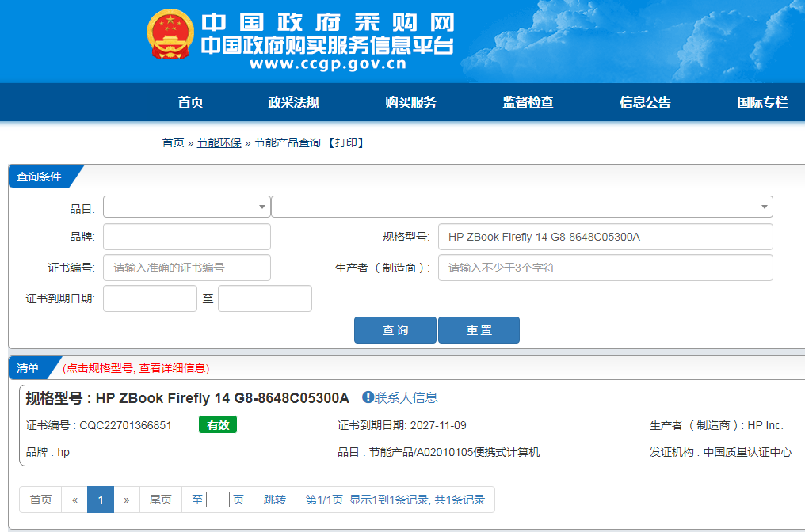Click the 品牌 : hp text
The height and width of the screenshot is (532, 805).
coord(48,452)
